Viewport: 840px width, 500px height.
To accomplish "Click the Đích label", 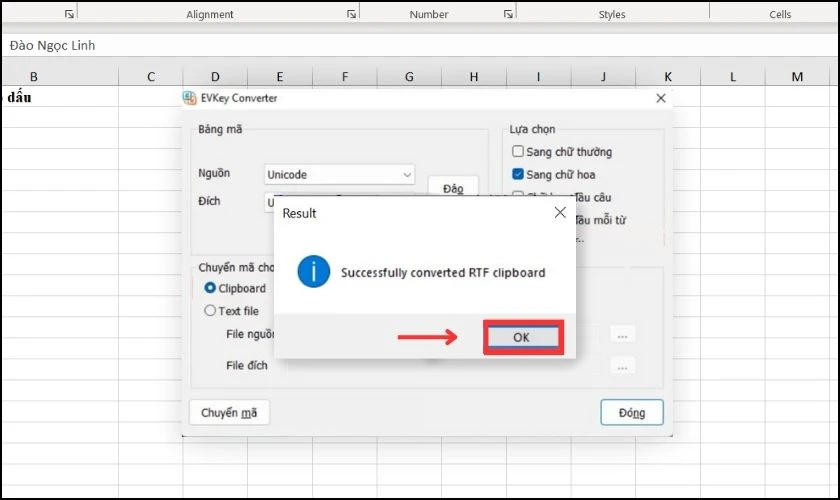I will pos(209,201).
